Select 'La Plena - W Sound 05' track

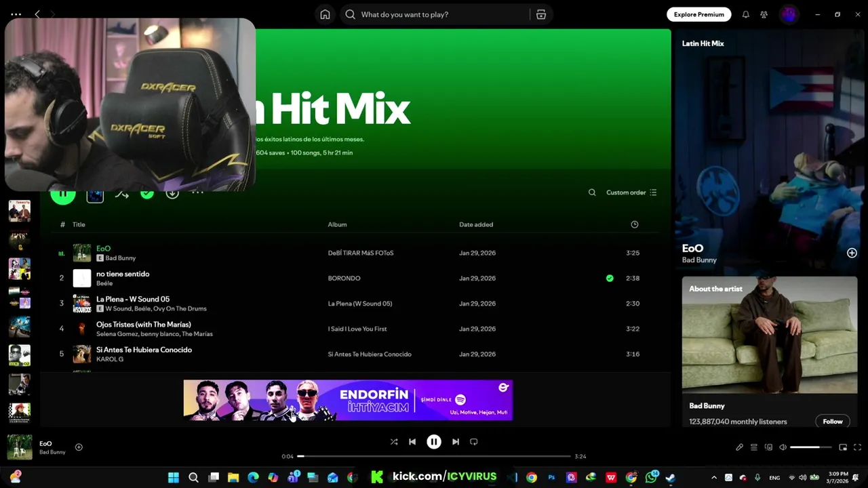coord(133,299)
